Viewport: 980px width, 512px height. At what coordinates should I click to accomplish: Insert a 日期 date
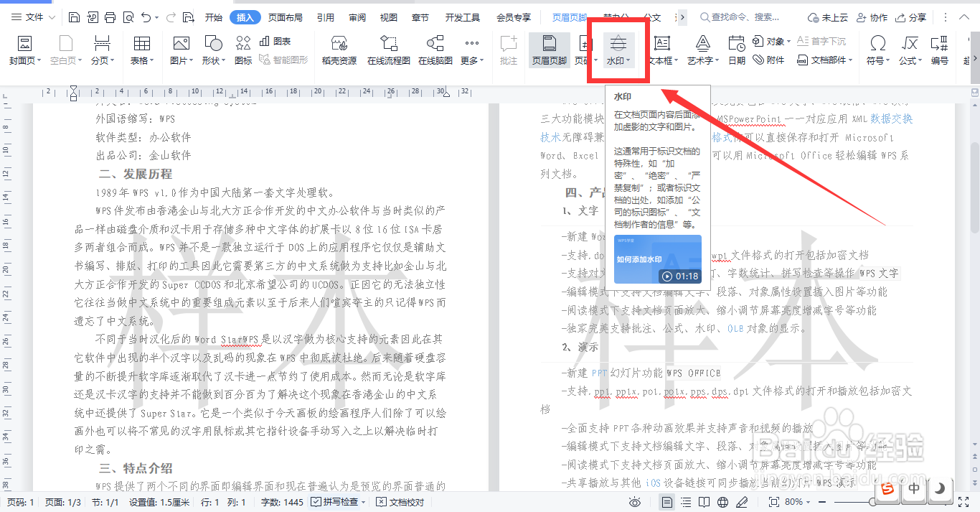click(x=737, y=50)
